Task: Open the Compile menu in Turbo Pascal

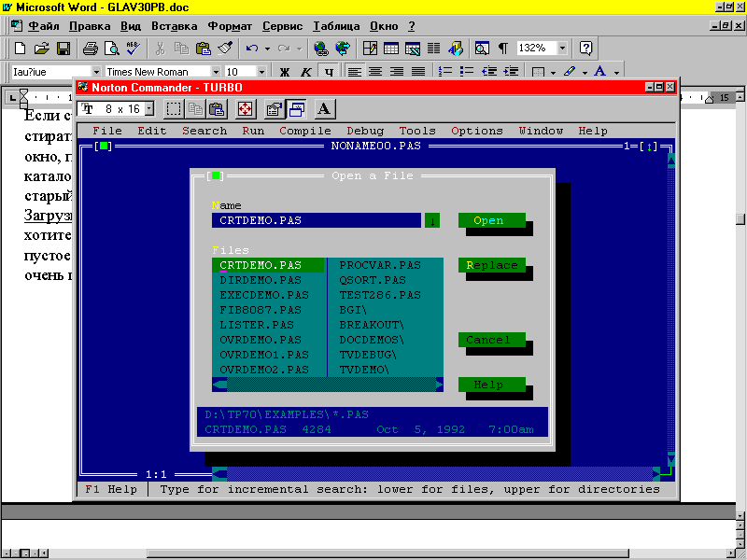Action: click(x=305, y=131)
